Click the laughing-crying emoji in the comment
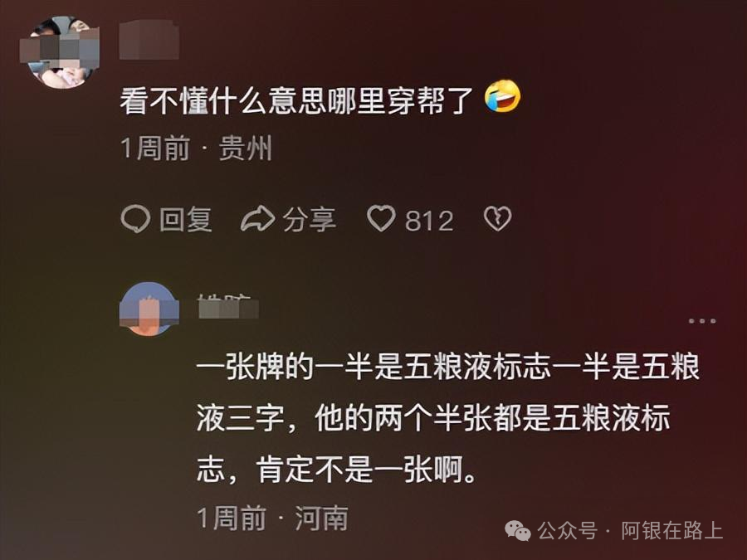747x560 pixels. click(x=503, y=97)
